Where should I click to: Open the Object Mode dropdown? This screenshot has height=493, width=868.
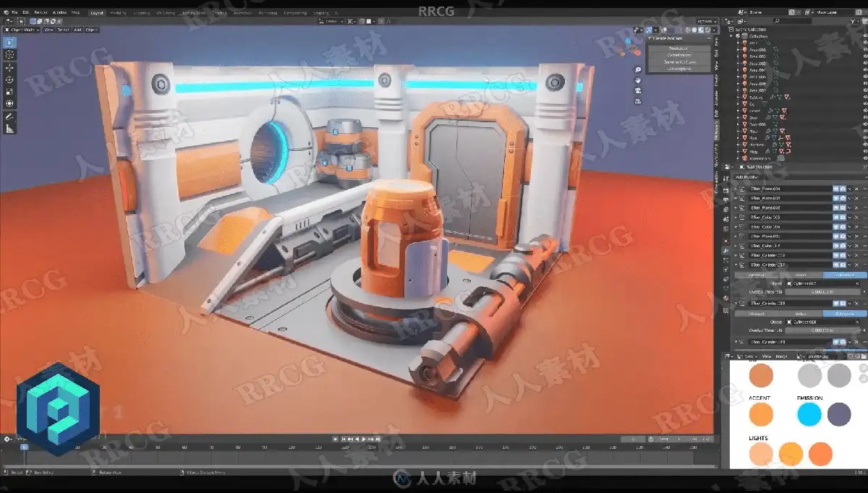[21, 30]
